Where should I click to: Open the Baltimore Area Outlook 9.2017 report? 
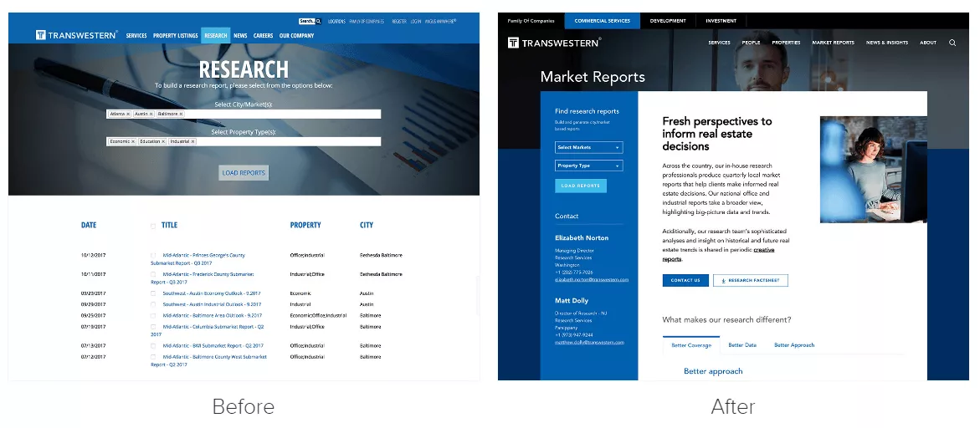point(213,316)
